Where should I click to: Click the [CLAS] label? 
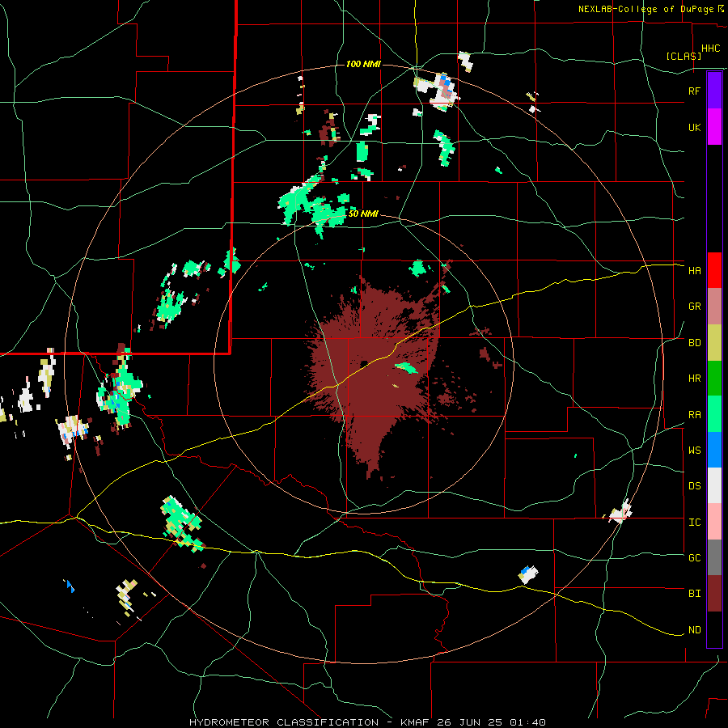click(x=684, y=56)
